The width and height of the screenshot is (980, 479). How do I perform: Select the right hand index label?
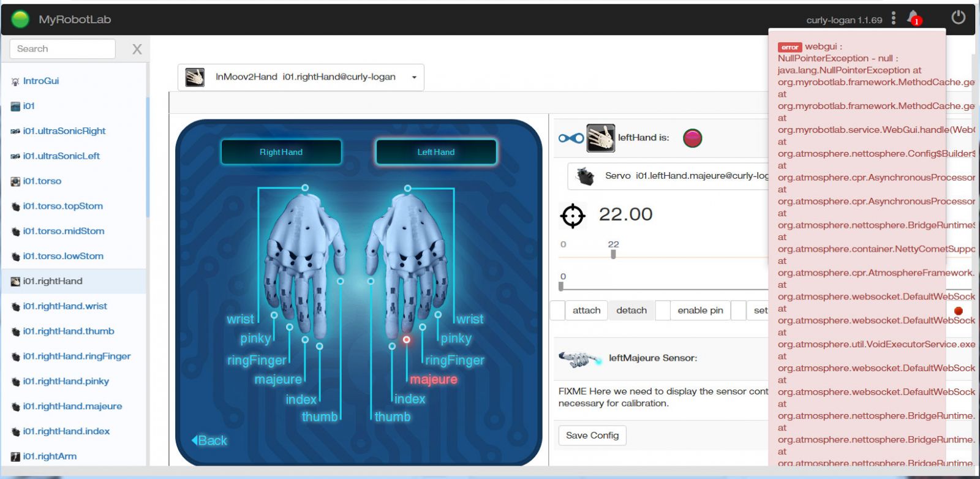click(301, 399)
